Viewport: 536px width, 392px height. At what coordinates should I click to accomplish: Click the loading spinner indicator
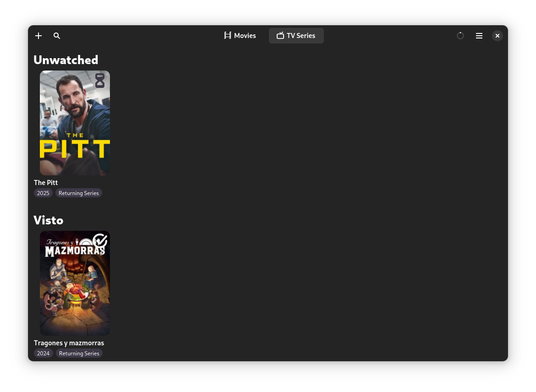(460, 36)
